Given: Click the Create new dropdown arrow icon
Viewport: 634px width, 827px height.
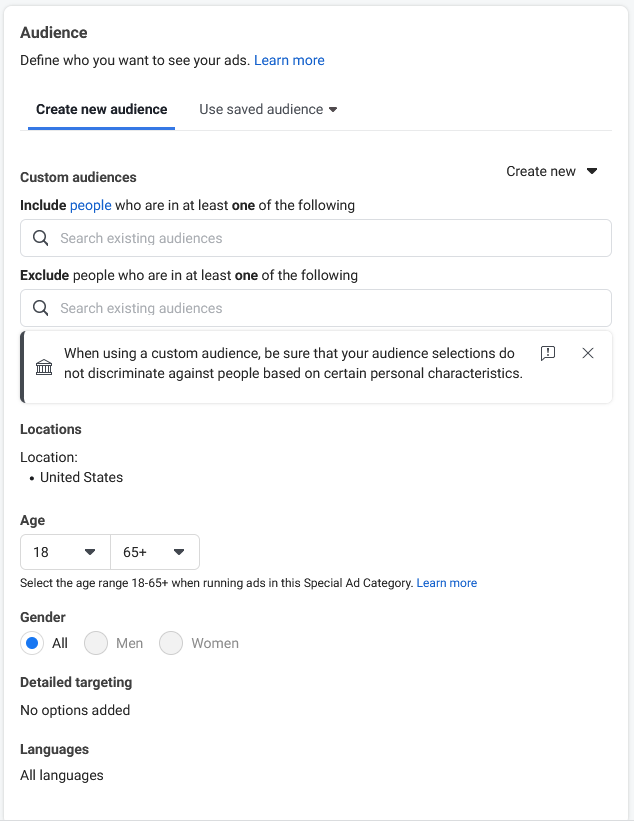Looking at the screenshot, I should [x=592, y=171].
